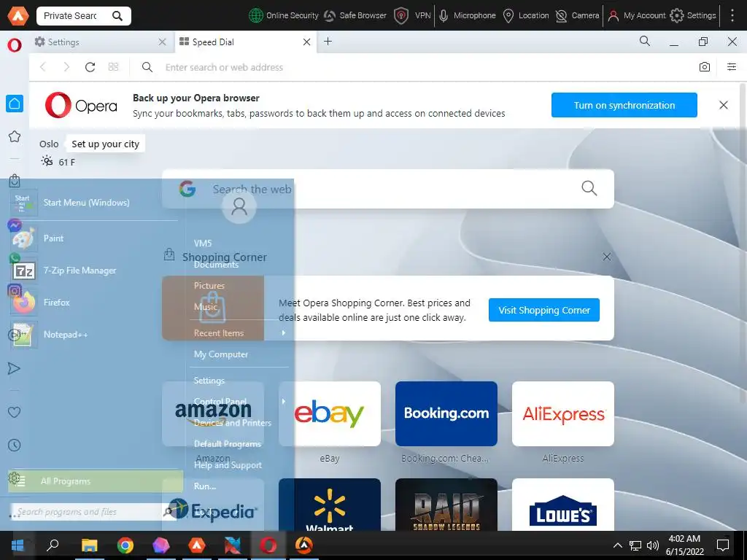Toggle Camera protection in the Avast bar
The image size is (747, 560).
578,16
